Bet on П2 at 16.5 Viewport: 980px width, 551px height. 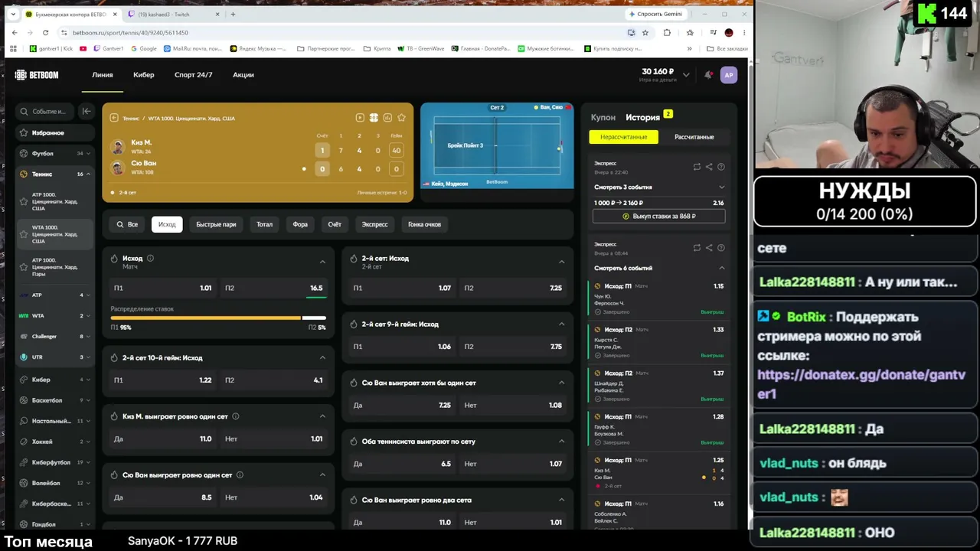(x=273, y=289)
